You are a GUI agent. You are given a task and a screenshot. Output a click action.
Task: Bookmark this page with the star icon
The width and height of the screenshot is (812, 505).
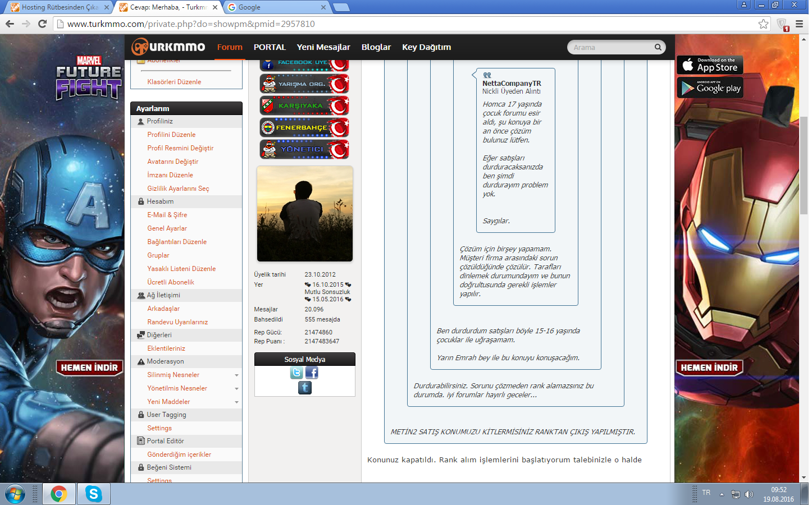tap(763, 24)
